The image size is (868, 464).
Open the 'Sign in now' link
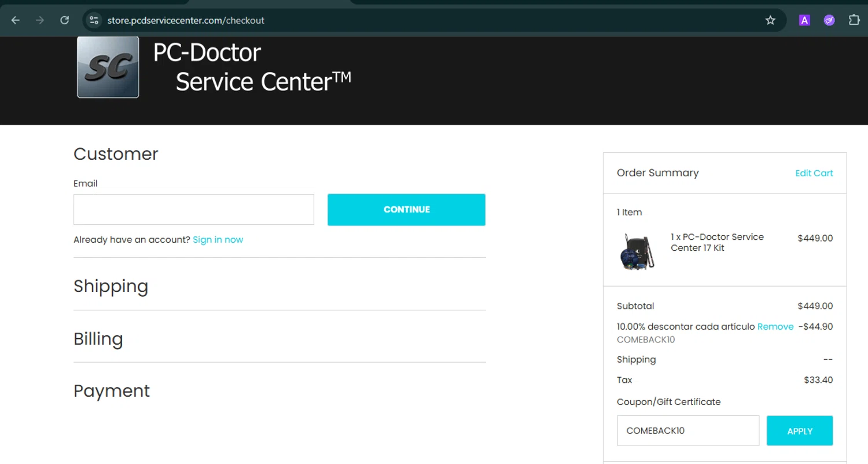pyautogui.click(x=218, y=240)
